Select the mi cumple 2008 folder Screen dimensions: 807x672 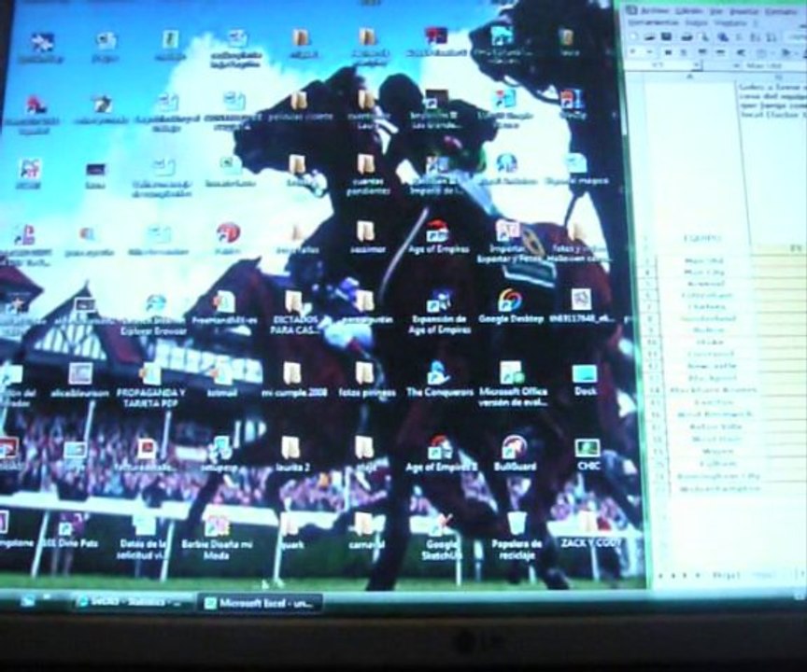click(x=294, y=380)
